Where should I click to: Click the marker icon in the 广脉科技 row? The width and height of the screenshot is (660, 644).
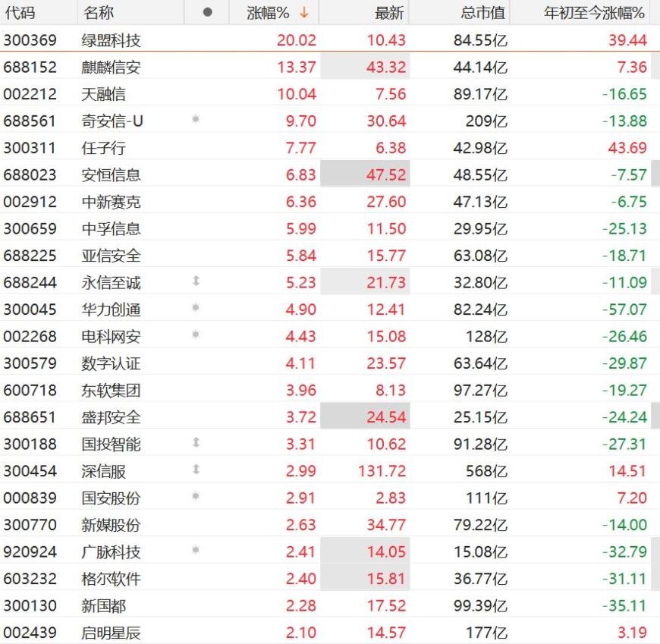[x=195, y=551]
